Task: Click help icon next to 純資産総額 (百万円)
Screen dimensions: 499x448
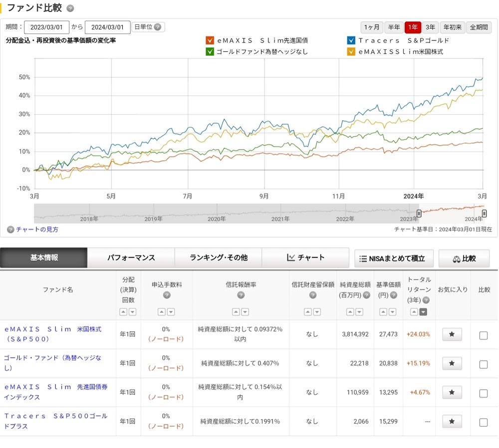Action: [x=367, y=295]
